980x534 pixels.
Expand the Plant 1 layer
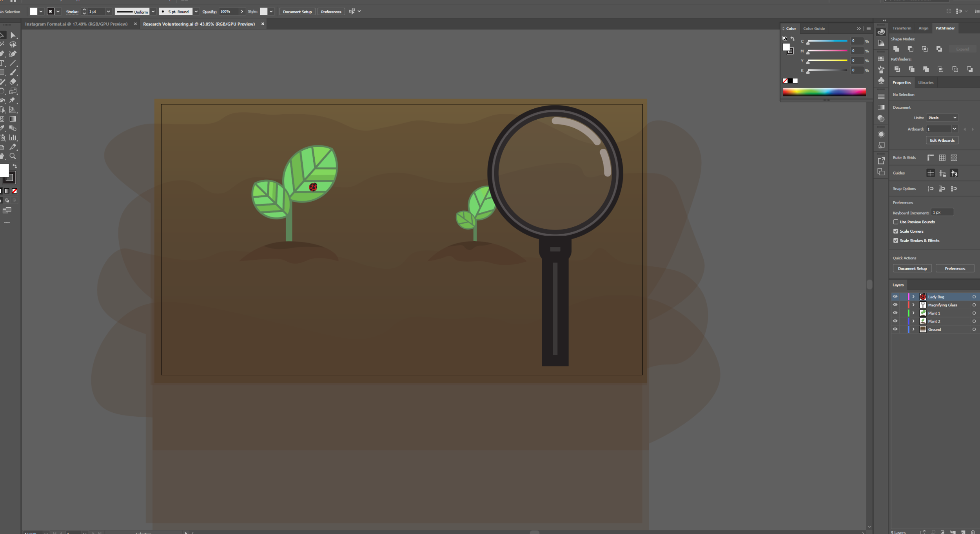point(913,313)
